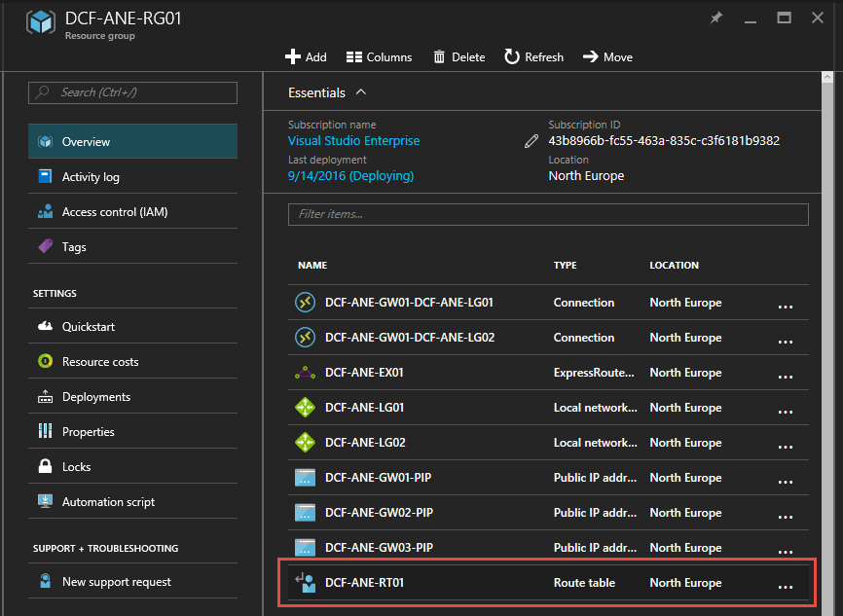Open Access control (IAM) menu item
The width and height of the screenshot is (843, 616).
[115, 212]
